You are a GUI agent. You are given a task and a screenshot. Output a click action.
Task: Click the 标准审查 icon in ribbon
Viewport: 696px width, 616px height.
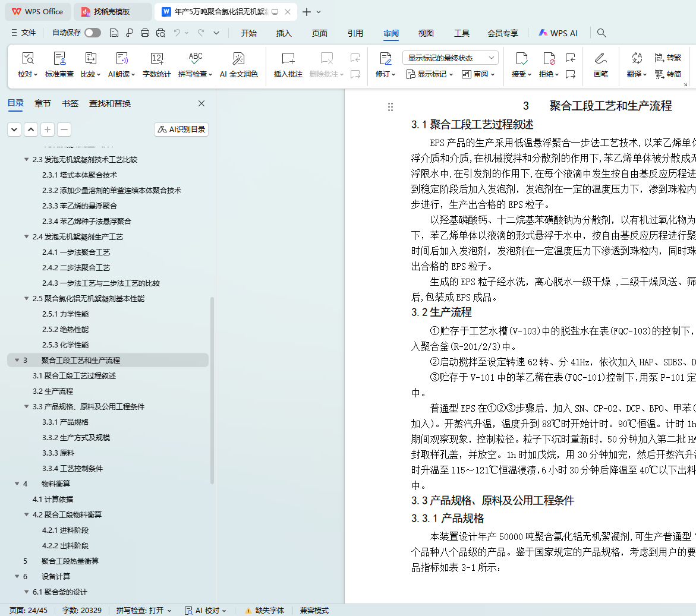pyautogui.click(x=59, y=59)
